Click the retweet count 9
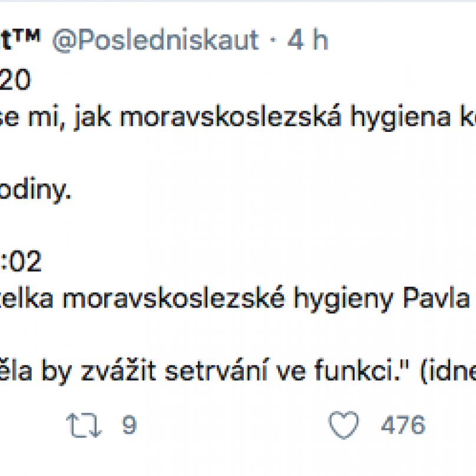The image size is (476, 476). tap(128, 425)
